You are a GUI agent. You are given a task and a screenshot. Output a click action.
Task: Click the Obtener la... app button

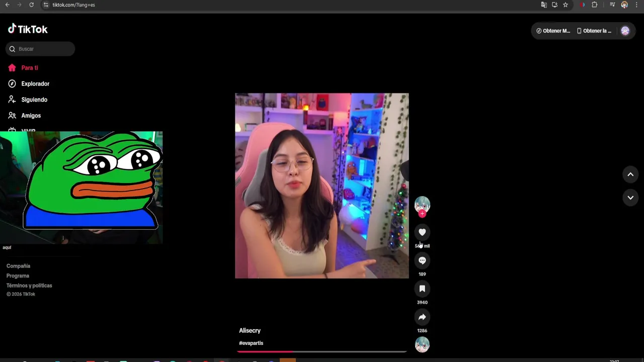click(x=594, y=31)
